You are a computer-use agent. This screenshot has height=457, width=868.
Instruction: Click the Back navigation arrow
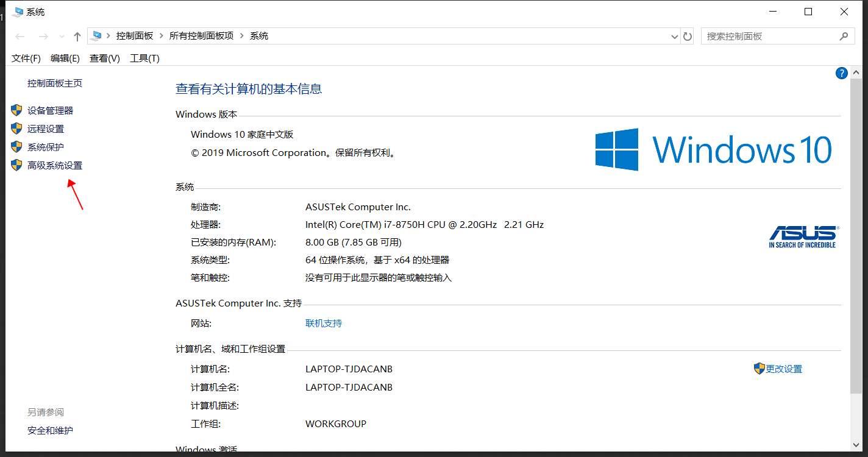pos(20,37)
